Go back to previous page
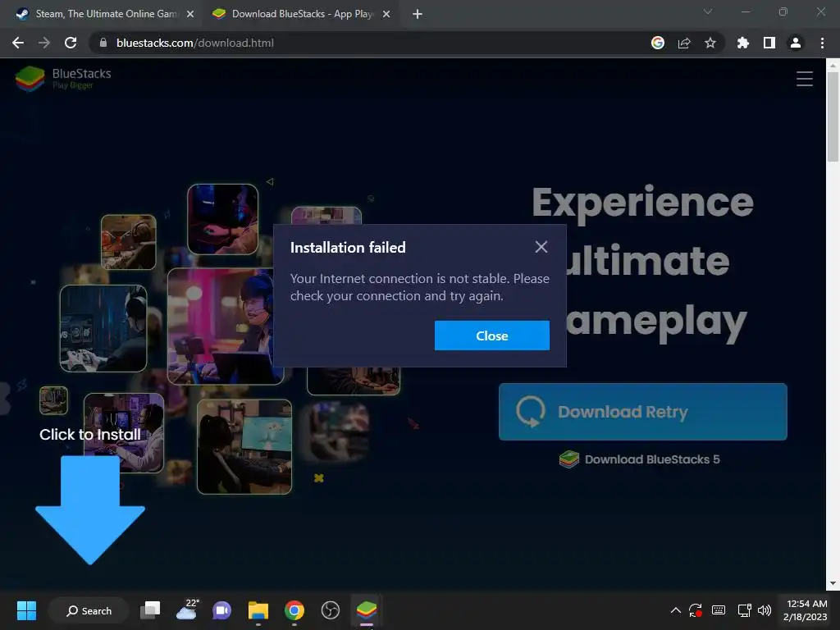 18,43
